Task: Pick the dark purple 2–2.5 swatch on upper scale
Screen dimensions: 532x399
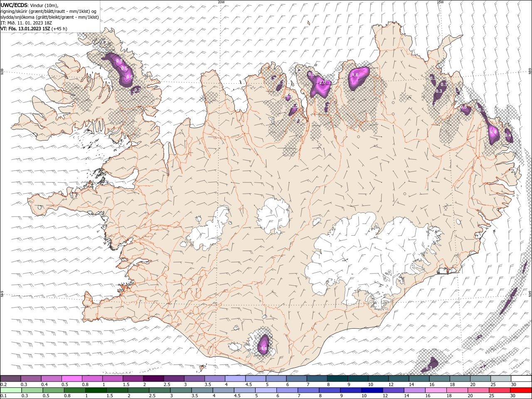Action: click(x=153, y=379)
